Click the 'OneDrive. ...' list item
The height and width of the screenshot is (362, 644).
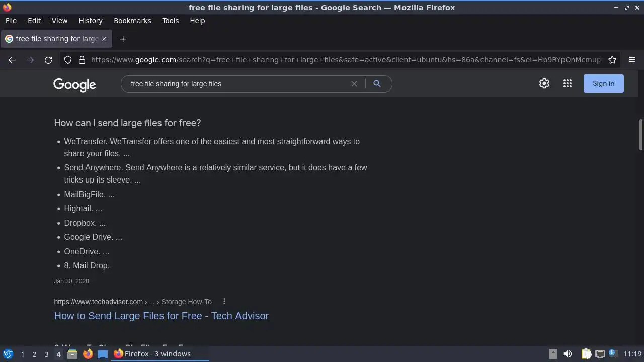(87, 251)
